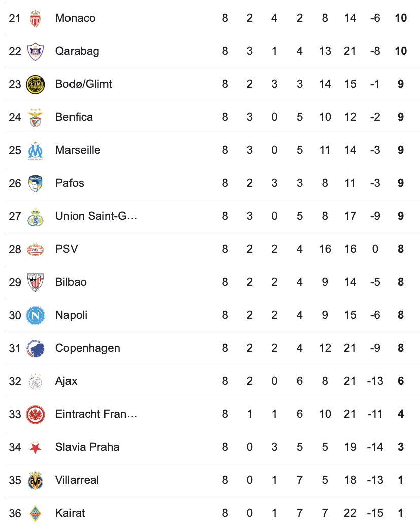Click the Kairat club badge
420x527 pixels.
pos(35,513)
